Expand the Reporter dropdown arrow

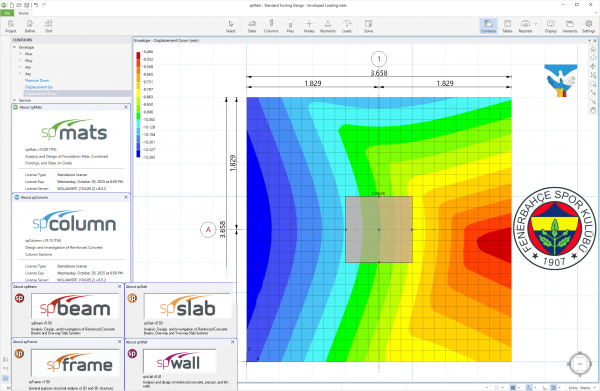(536, 24)
